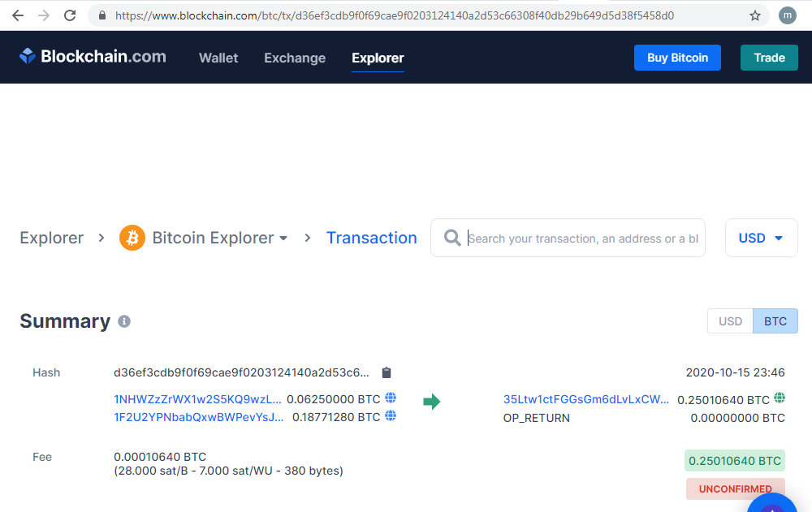Click the Hash row label
Image resolution: width=812 pixels, height=512 pixels.
pyautogui.click(x=46, y=372)
